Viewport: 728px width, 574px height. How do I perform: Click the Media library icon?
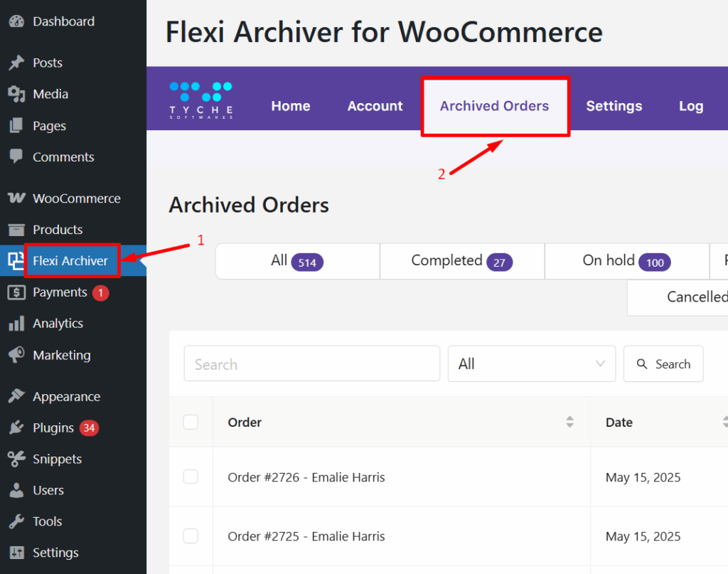coord(16,95)
